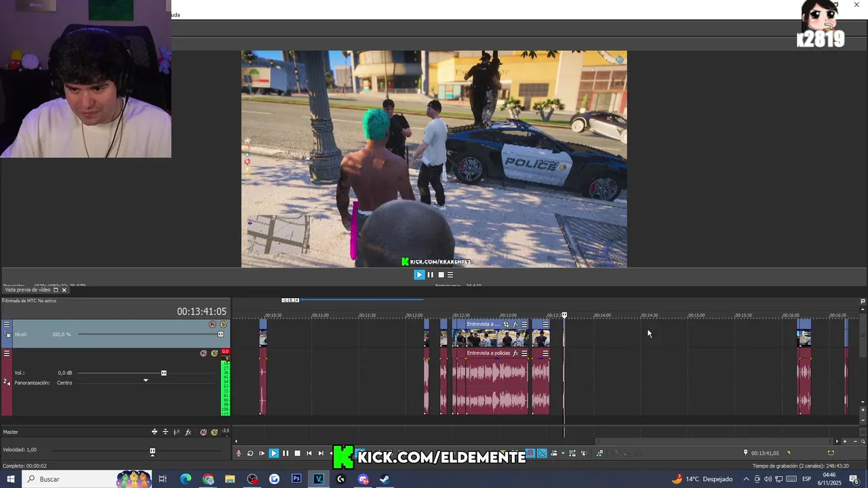Image resolution: width=868 pixels, height=488 pixels.
Task: Toggle the auto ripple button in timeline toolbar
Action: (x=554, y=453)
